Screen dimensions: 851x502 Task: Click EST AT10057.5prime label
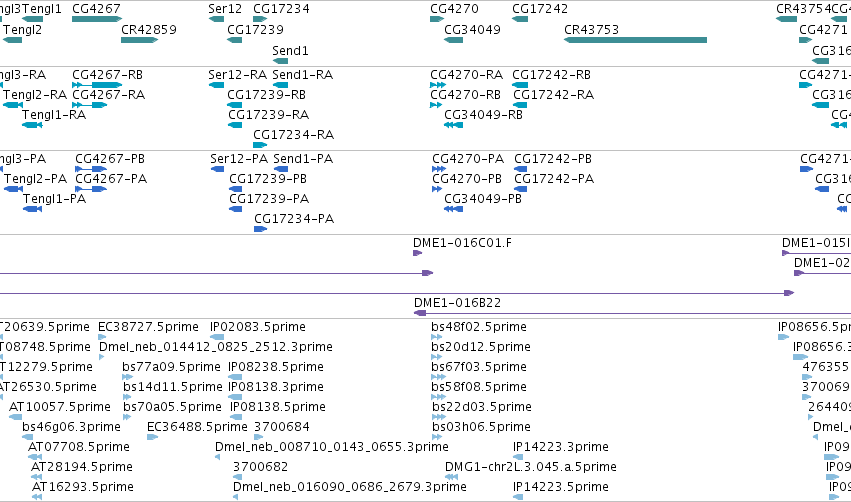[x=60, y=407]
